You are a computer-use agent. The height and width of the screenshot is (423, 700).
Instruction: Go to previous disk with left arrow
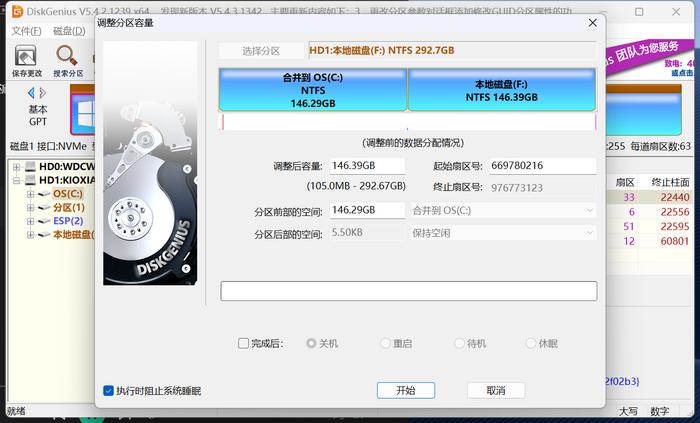[x=31, y=93]
